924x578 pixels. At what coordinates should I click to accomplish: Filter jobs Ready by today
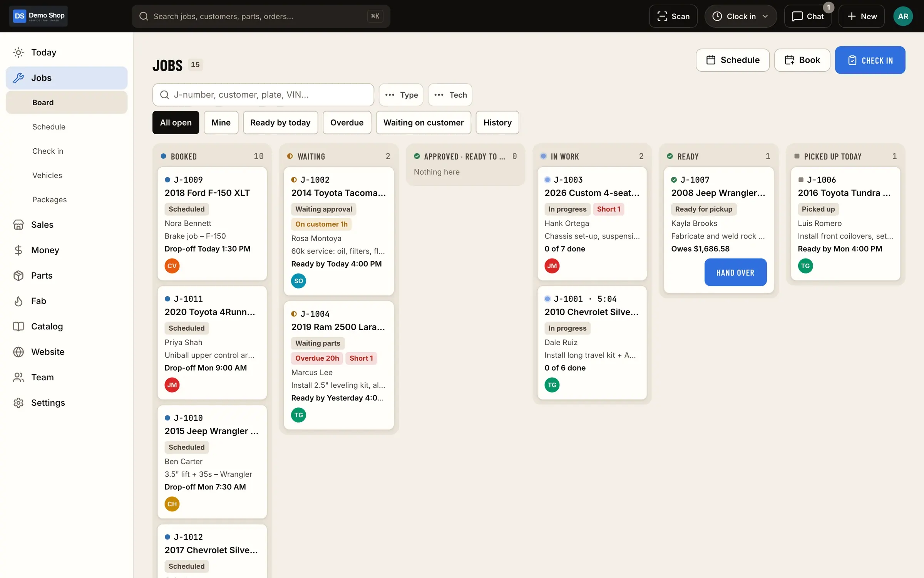tap(280, 123)
